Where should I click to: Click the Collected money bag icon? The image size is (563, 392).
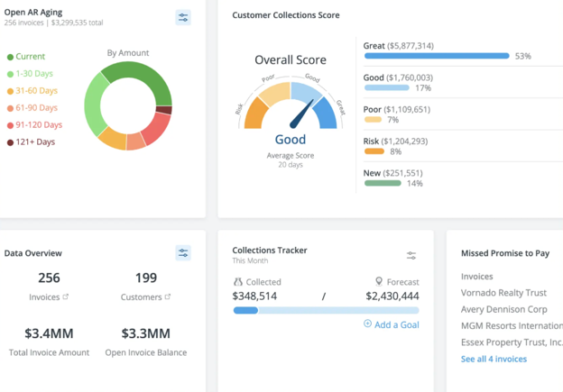[x=238, y=282]
